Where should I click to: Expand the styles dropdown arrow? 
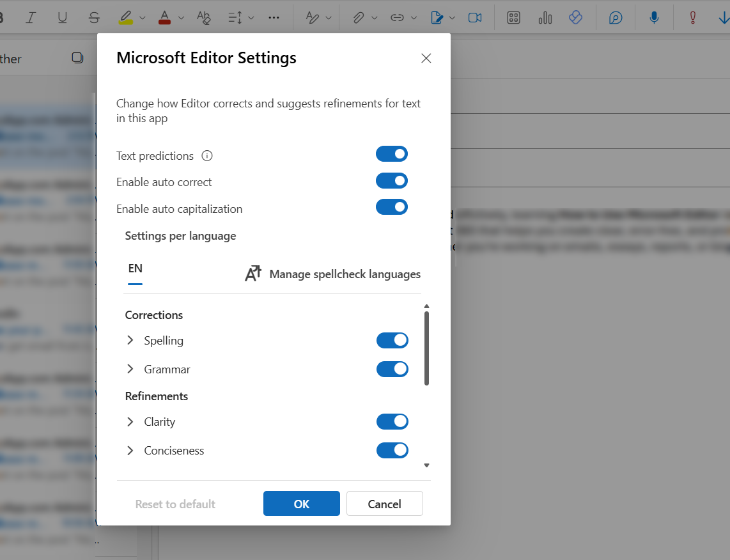point(328,18)
